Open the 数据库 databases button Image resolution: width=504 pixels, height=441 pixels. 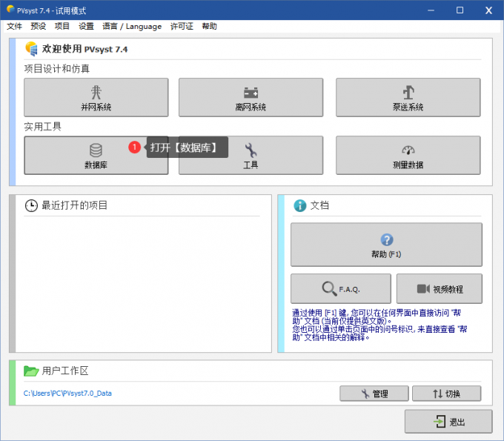[96, 155]
